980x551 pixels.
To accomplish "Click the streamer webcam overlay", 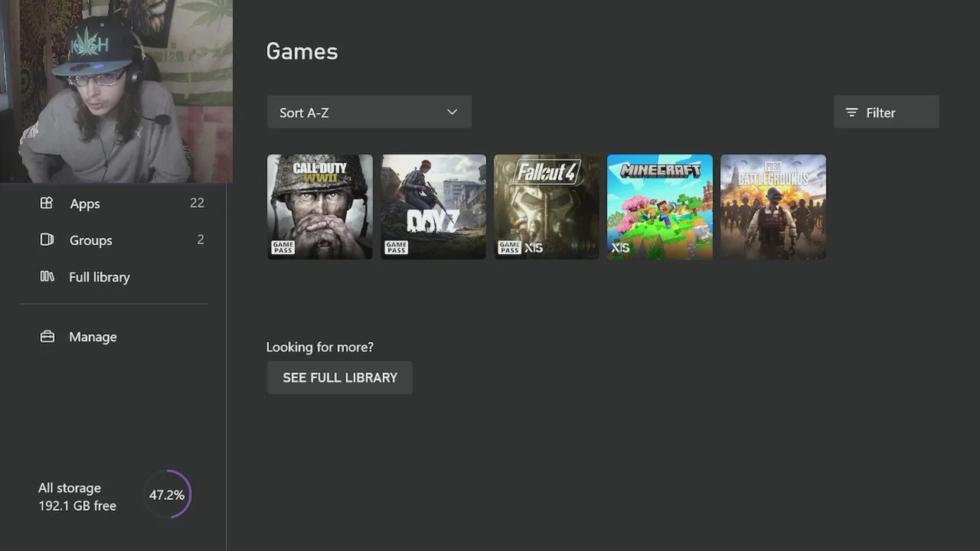I will (116, 91).
